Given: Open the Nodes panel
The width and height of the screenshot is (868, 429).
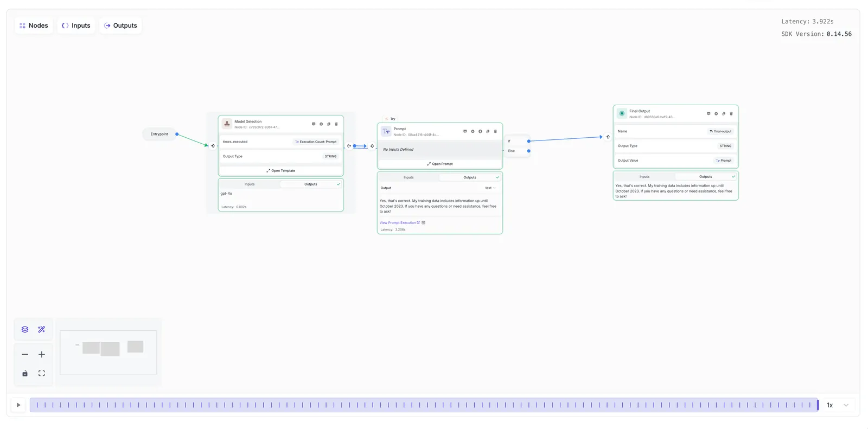Looking at the screenshot, I should click(34, 25).
